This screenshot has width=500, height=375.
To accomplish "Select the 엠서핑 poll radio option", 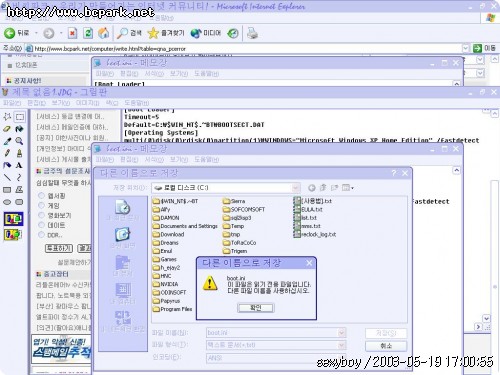I will click(x=41, y=195).
